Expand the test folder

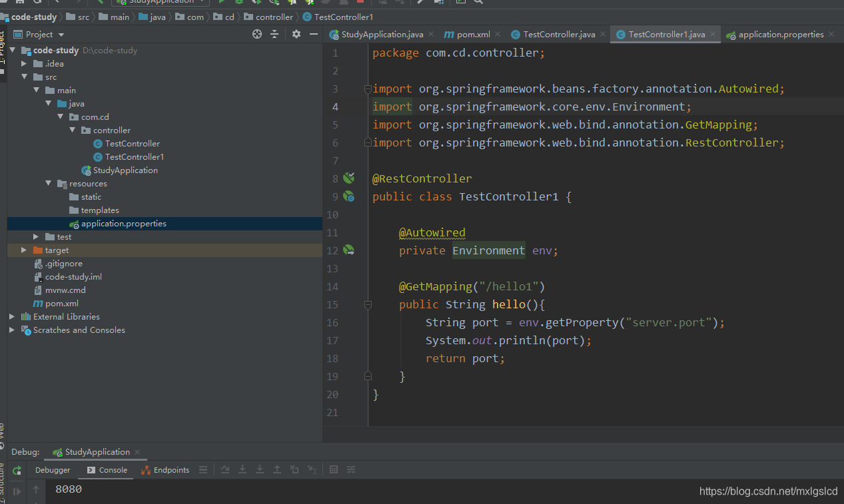(x=37, y=237)
